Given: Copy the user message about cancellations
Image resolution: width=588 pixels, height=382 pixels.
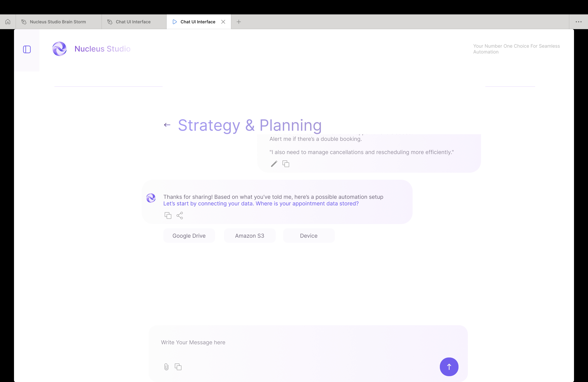Looking at the screenshot, I should pyautogui.click(x=286, y=164).
